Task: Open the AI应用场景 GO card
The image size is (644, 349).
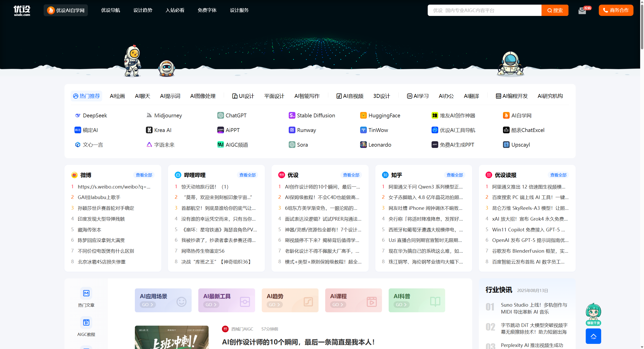Action: (x=163, y=300)
